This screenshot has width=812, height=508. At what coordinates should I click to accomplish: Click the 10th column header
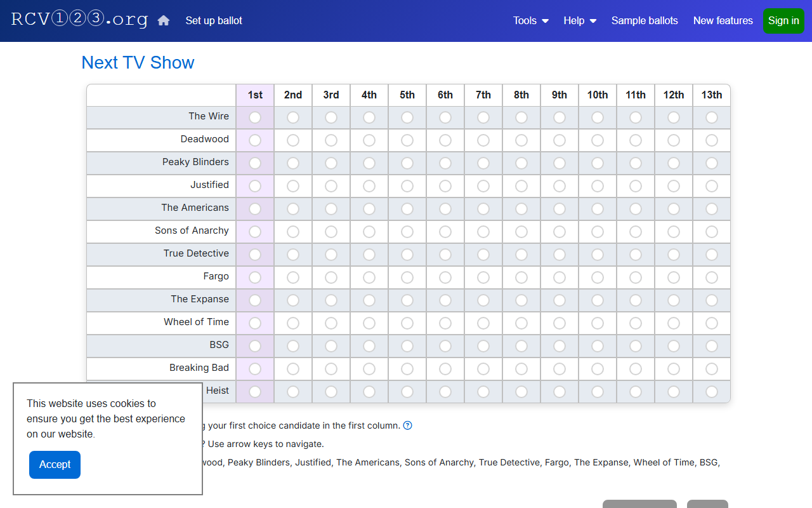[598, 95]
